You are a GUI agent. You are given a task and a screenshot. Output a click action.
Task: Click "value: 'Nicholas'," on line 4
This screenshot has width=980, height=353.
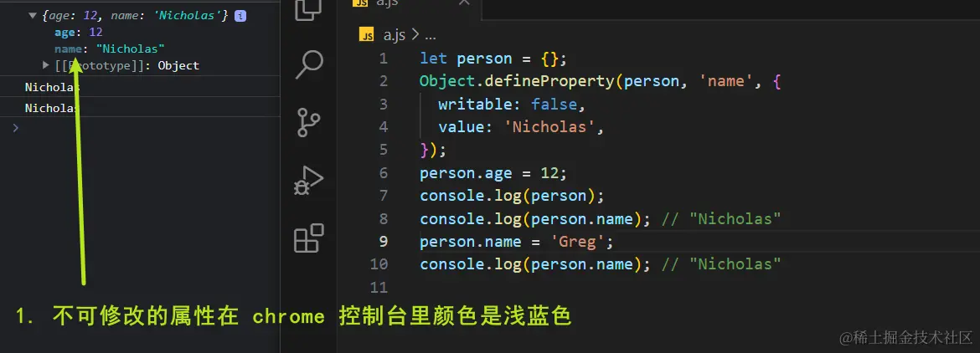coord(521,127)
